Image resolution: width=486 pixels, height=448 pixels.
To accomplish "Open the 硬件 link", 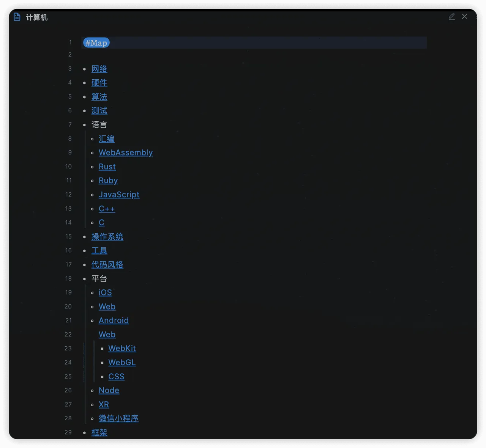I will [x=99, y=83].
